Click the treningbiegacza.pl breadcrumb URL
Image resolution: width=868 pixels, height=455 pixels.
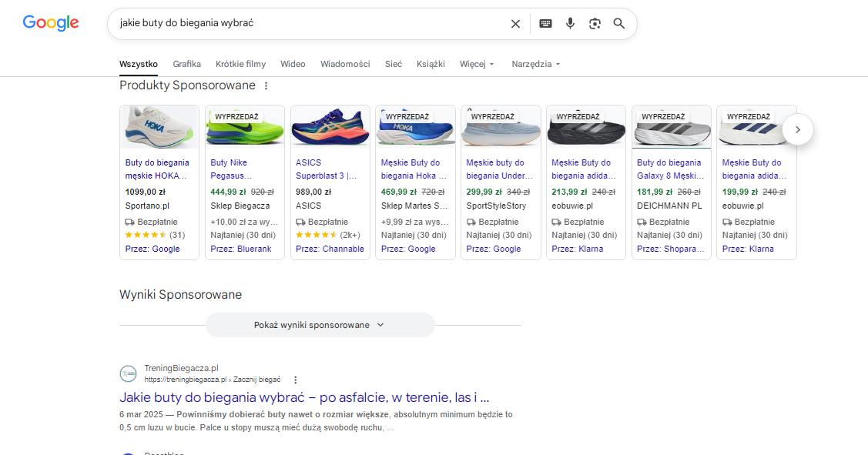tap(213, 380)
